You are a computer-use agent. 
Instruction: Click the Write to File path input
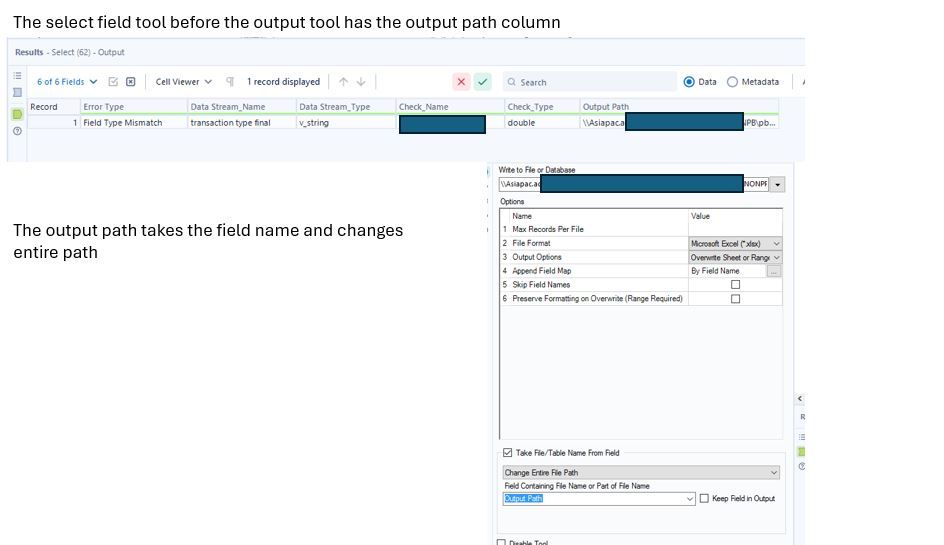click(634, 184)
